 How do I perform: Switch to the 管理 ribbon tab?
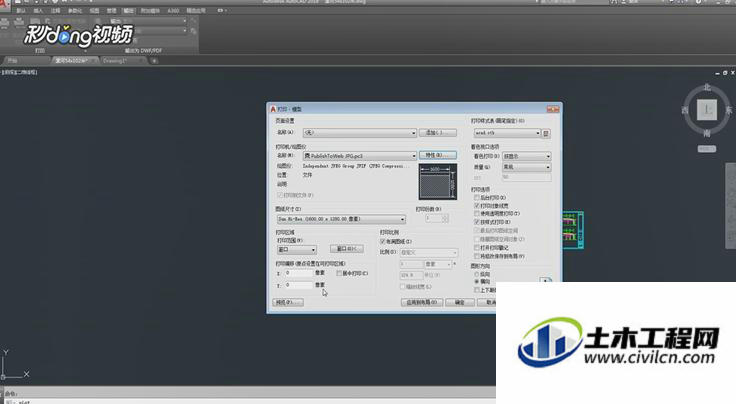(111, 10)
